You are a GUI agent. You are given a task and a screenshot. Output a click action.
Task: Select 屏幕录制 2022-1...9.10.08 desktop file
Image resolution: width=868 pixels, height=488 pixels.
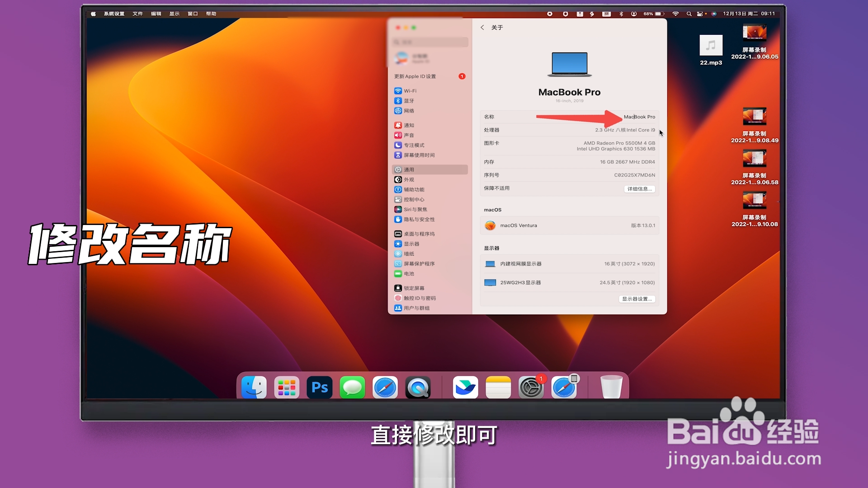point(755,209)
